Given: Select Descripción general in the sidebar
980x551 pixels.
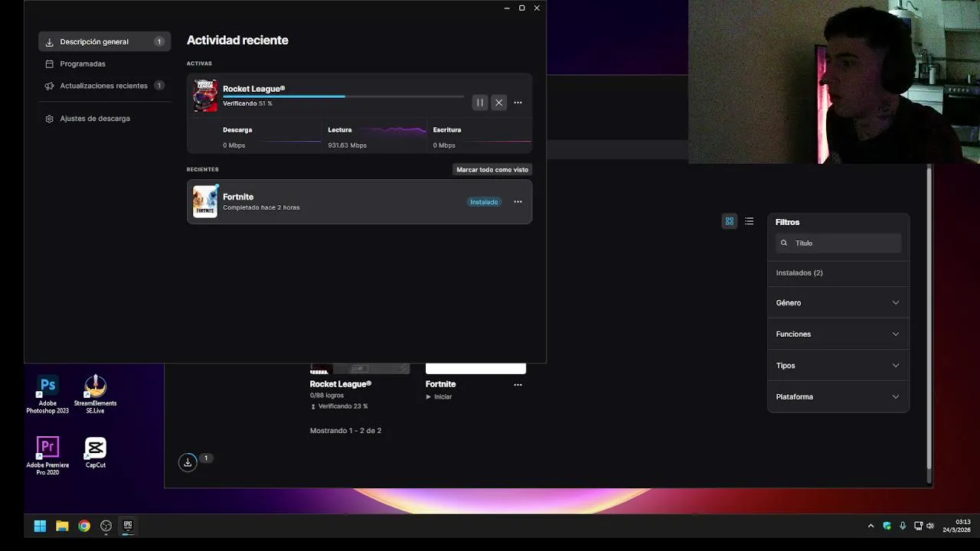Looking at the screenshot, I should [104, 42].
